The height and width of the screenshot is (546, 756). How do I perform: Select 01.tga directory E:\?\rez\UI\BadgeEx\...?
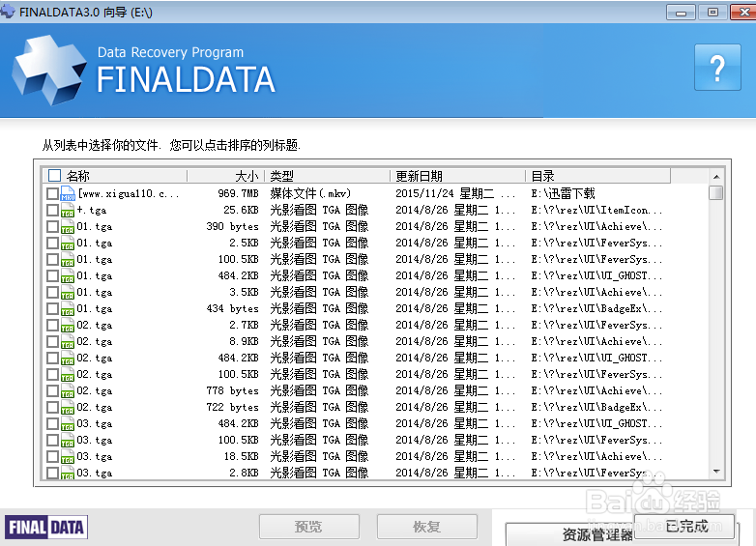pyautogui.click(x=596, y=309)
